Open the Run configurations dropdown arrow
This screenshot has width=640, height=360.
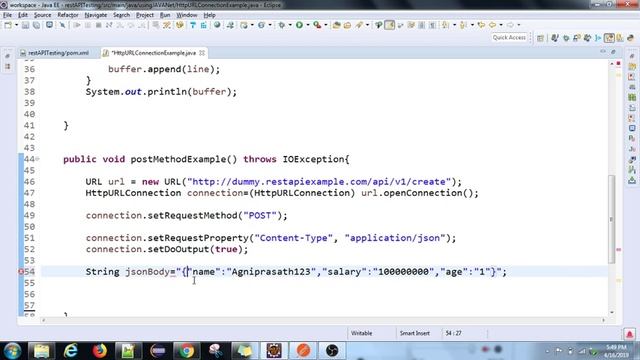click(x=308, y=25)
